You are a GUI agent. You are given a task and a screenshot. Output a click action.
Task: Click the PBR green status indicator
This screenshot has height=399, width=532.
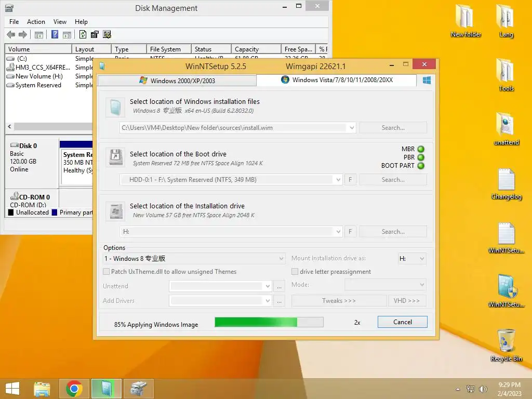pos(421,157)
